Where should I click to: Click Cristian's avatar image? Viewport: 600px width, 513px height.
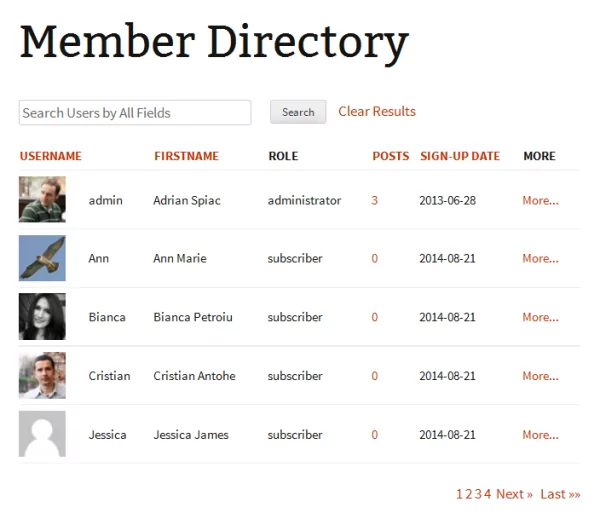coord(42,376)
